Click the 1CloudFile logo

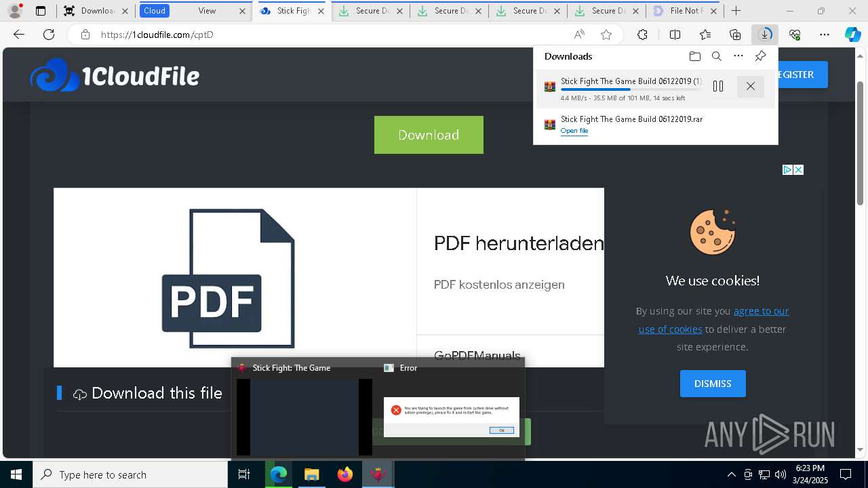pos(115,75)
